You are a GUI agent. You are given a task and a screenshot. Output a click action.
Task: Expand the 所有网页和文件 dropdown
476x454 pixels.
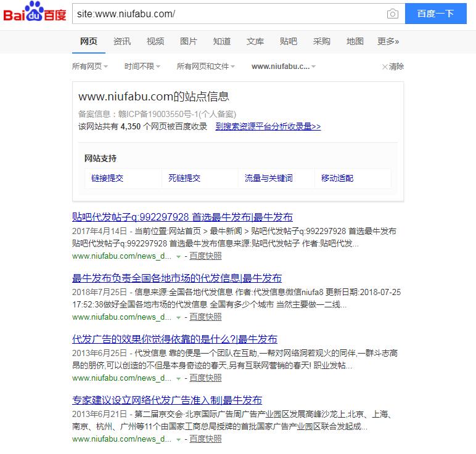[205, 66]
